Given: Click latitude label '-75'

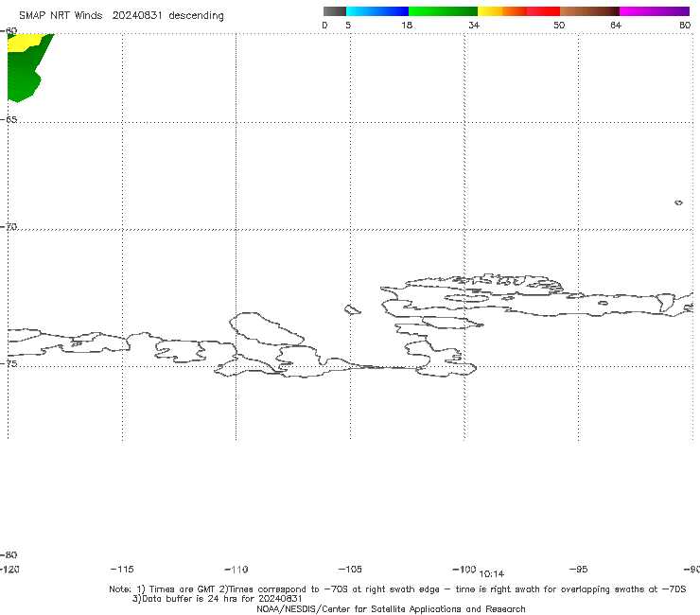Looking at the screenshot, I should point(9,364).
